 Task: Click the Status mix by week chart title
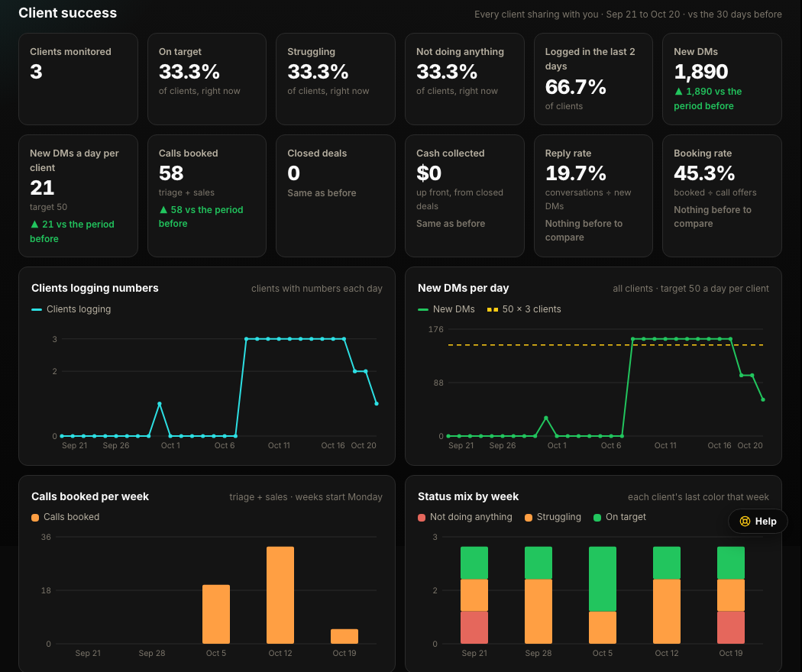click(468, 496)
